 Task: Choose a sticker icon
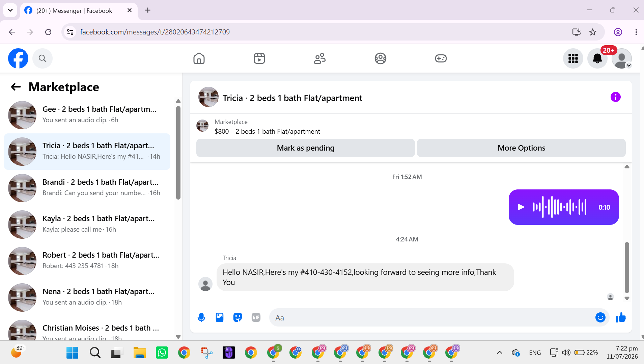pyautogui.click(x=238, y=317)
